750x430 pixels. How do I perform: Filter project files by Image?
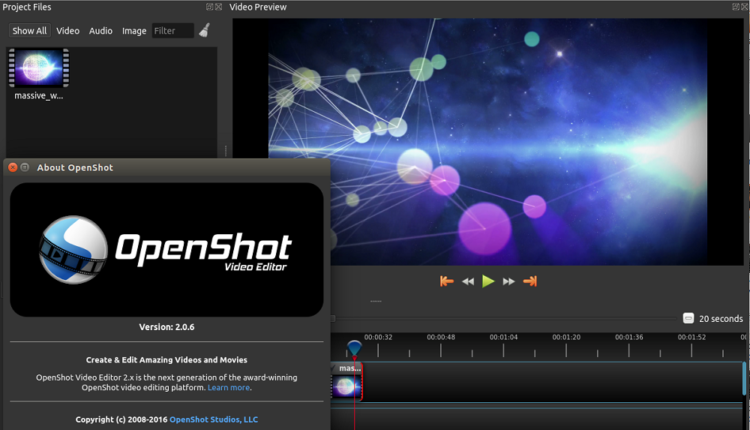click(134, 31)
